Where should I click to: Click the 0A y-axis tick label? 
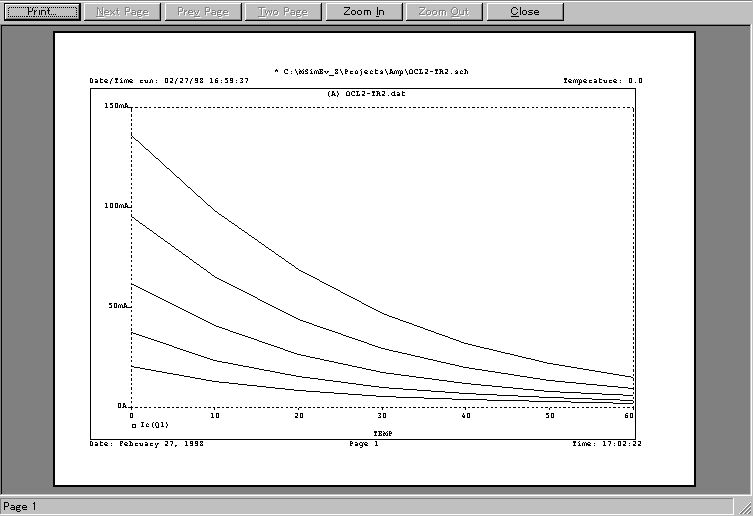coord(122,407)
